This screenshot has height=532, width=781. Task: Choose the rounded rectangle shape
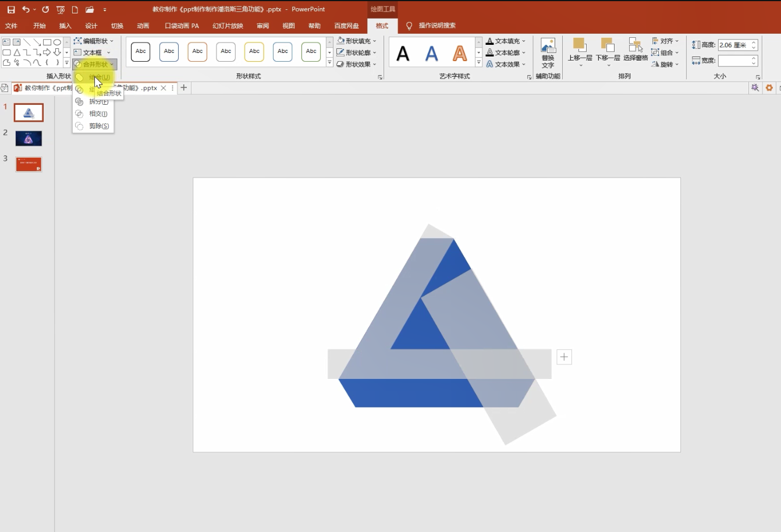click(6, 52)
